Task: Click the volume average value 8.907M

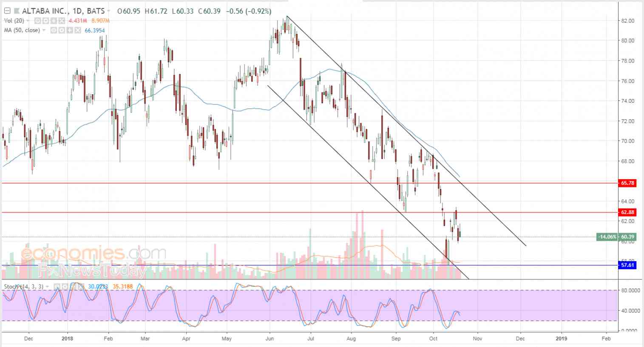Action: click(x=99, y=21)
